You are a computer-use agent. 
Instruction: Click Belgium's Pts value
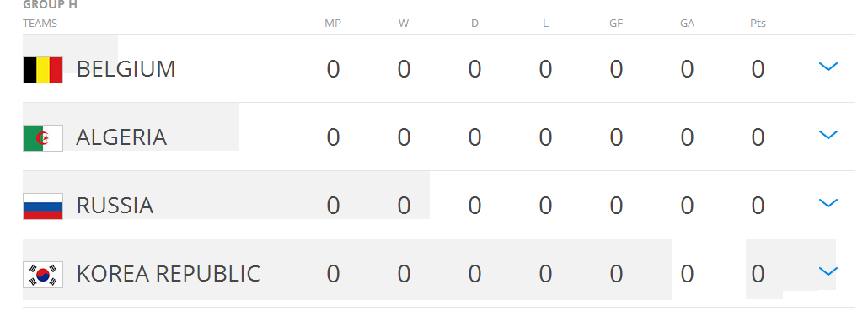(x=758, y=70)
